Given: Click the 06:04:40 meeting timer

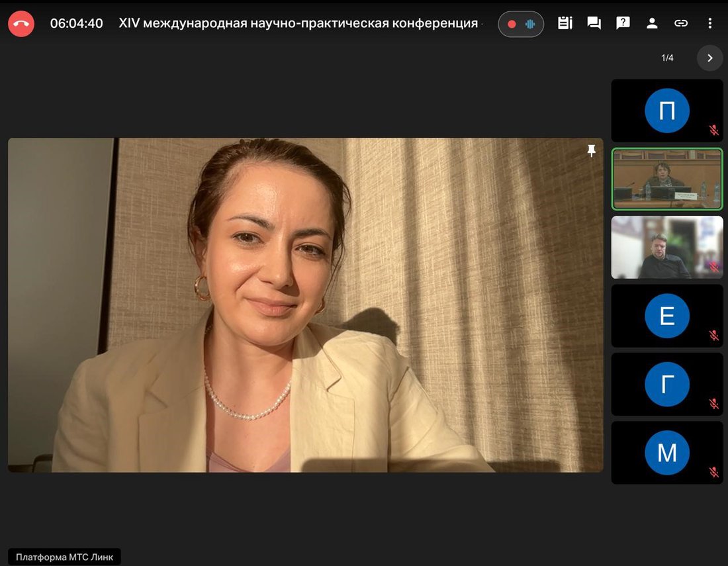Looking at the screenshot, I should click(x=77, y=23).
